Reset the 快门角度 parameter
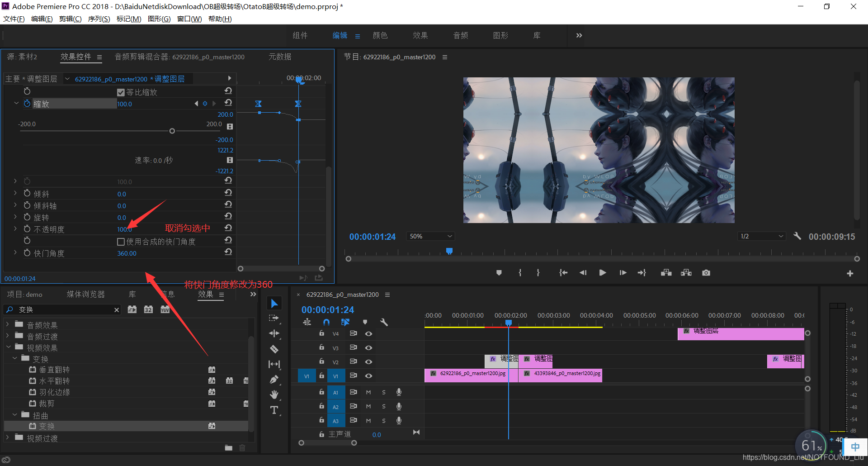The width and height of the screenshot is (868, 466). (228, 252)
